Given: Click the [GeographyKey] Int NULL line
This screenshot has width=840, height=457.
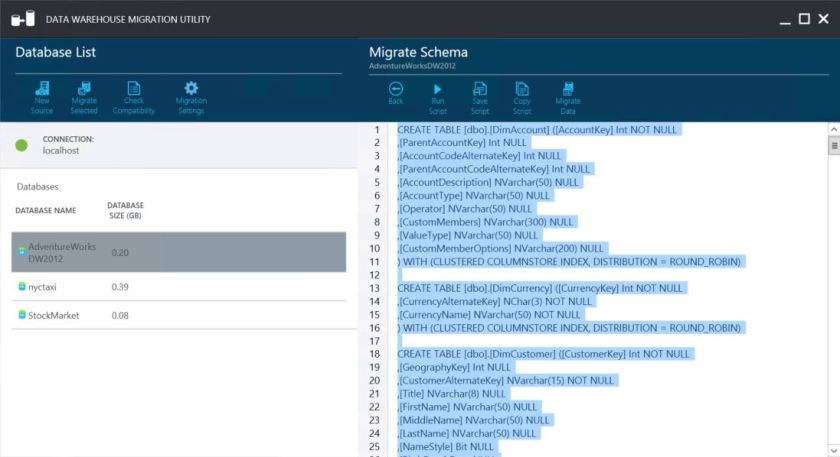Looking at the screenshot, I should 454,368.
